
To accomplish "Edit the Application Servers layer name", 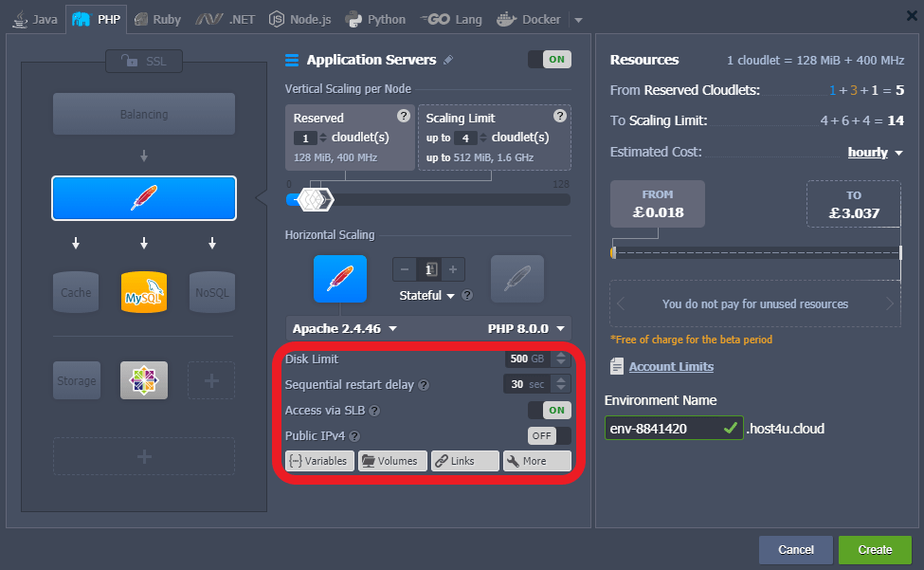I will point(448,60).
